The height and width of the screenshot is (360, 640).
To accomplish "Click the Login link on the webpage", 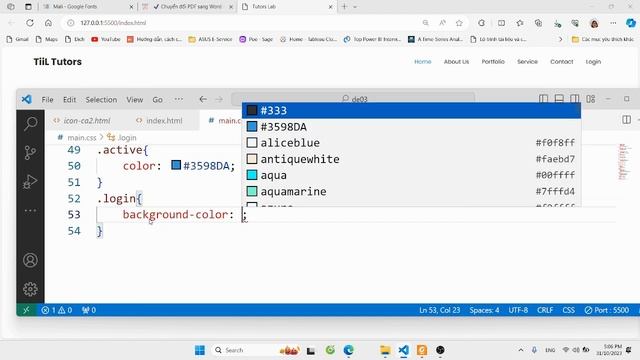I will click(x=593, y=62).
